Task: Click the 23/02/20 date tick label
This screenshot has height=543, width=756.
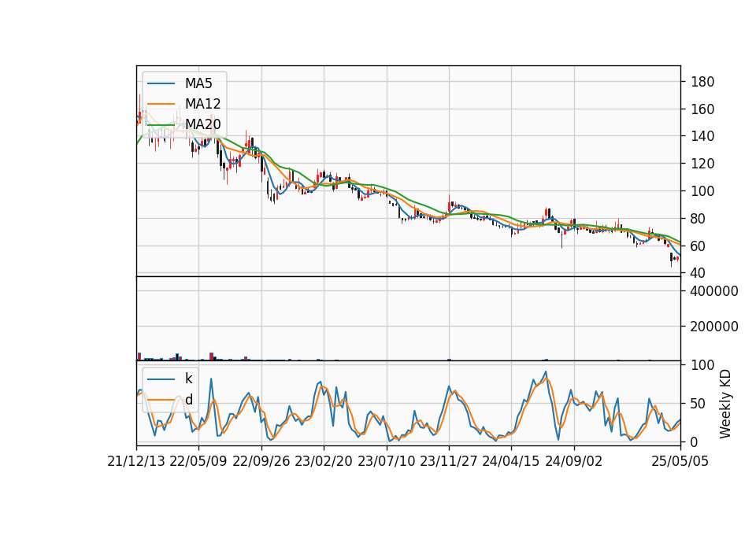Action: click(324, 461)
